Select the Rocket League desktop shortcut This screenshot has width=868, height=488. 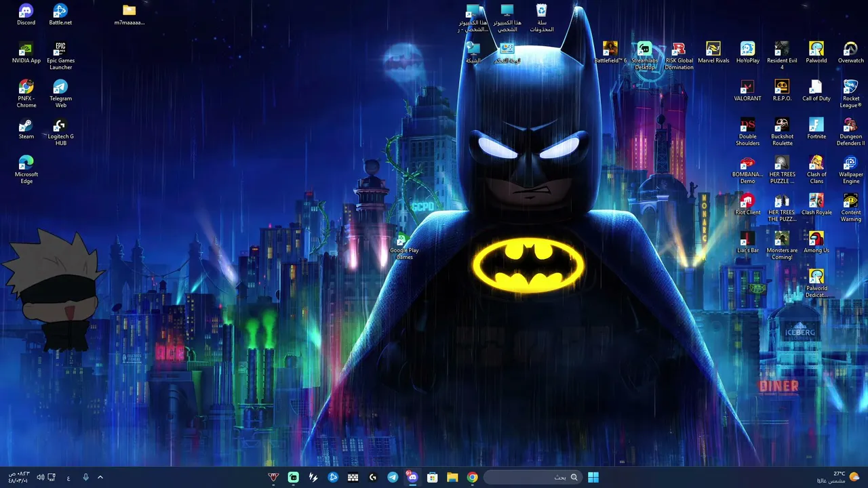[x=850, y=94]
